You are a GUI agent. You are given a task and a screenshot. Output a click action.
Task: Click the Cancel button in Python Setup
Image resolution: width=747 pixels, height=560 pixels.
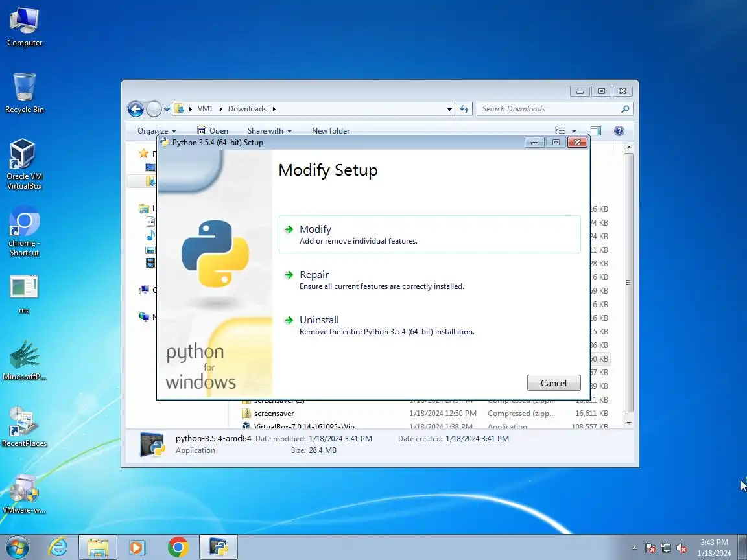pyautogui.click(x=554, y=383)
